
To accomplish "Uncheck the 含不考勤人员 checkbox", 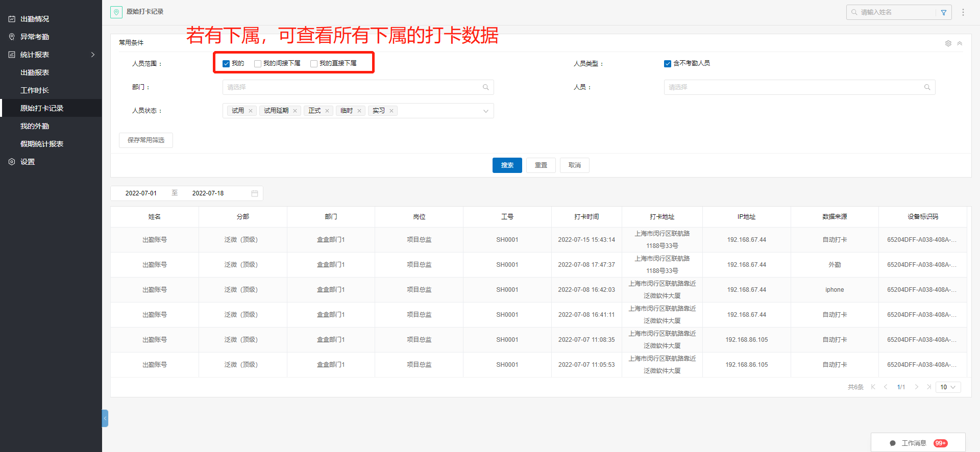I will click(668, 64).
